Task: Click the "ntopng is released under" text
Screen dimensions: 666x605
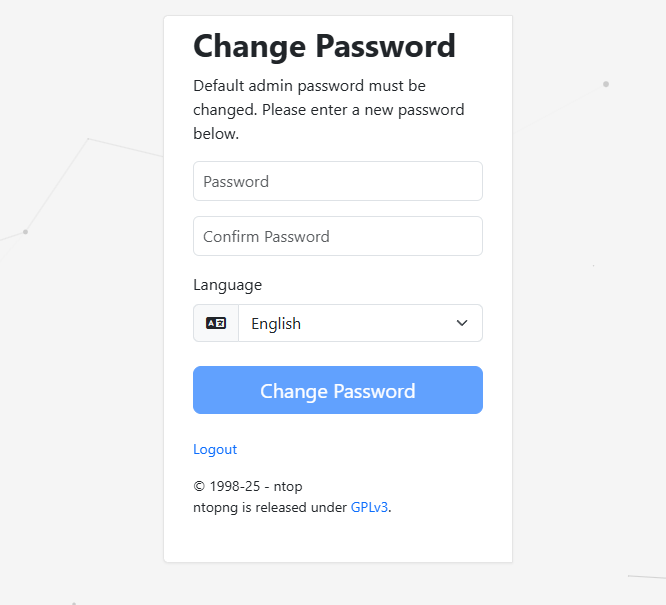Action: (x=270, y=507)
